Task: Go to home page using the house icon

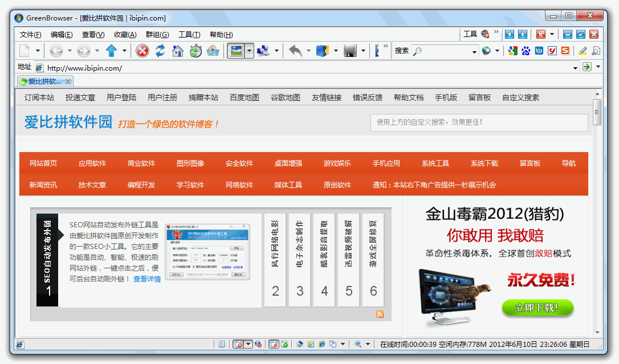Action: pyautogui.click(x=178, y=51)
